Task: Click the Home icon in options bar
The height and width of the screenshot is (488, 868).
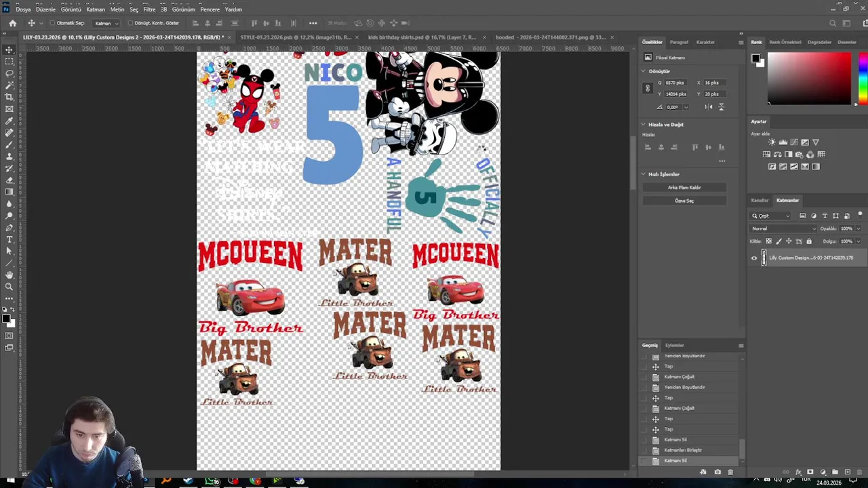Action: 12,23
